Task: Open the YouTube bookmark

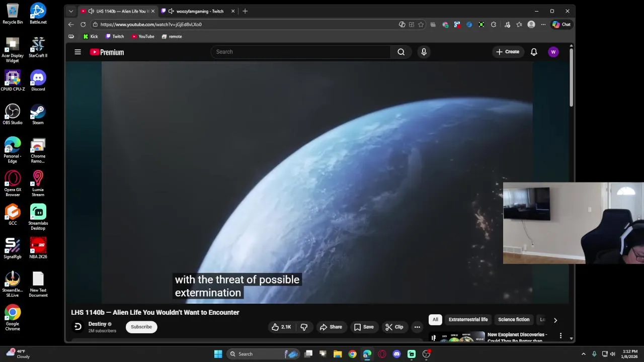Action: [x=143, y=36]
